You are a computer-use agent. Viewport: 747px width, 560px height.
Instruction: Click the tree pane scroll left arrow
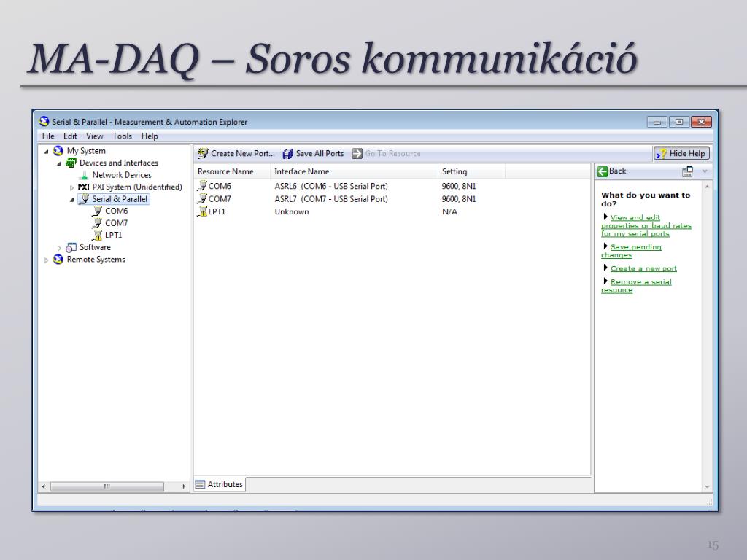point(43,486)
